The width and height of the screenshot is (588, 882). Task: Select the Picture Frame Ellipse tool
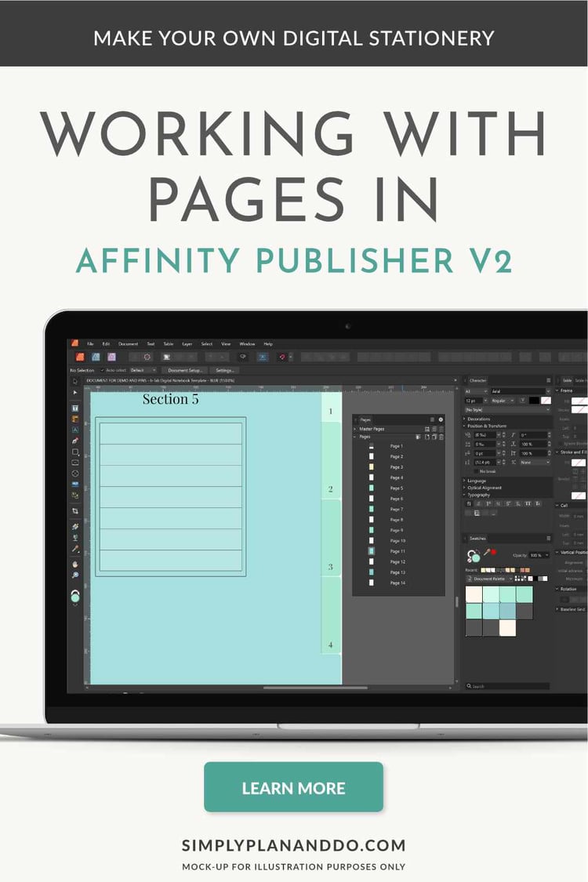[74, 473]
